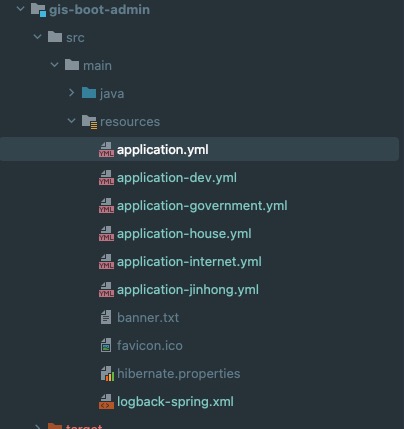Expand the java source folder

click(71, 93)
